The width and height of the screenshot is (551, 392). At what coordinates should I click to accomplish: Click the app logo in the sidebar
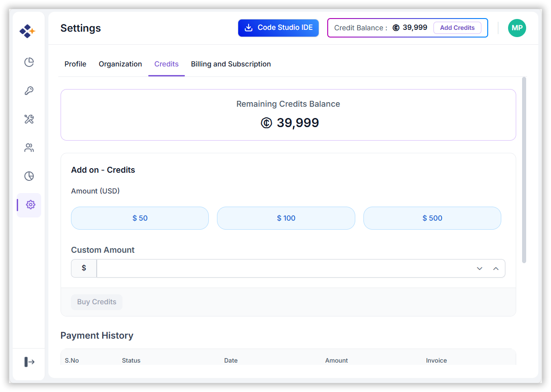(x=28, y=31)
